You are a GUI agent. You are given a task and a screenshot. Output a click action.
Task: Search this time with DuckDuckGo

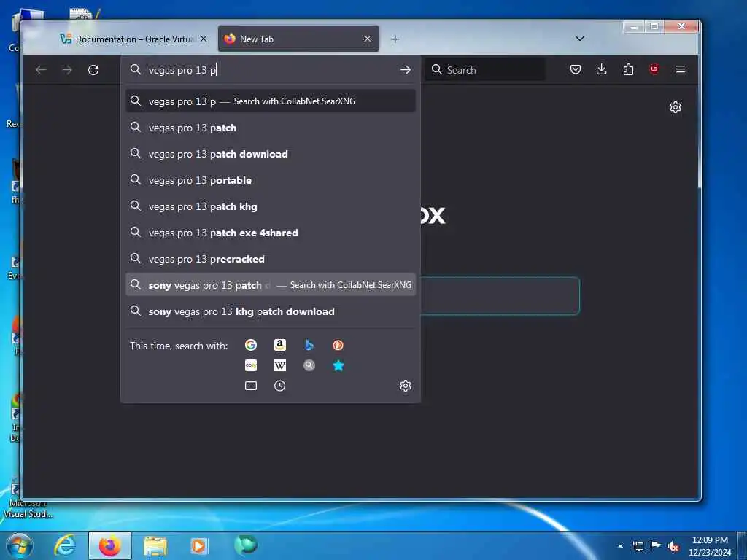(338, 345)
